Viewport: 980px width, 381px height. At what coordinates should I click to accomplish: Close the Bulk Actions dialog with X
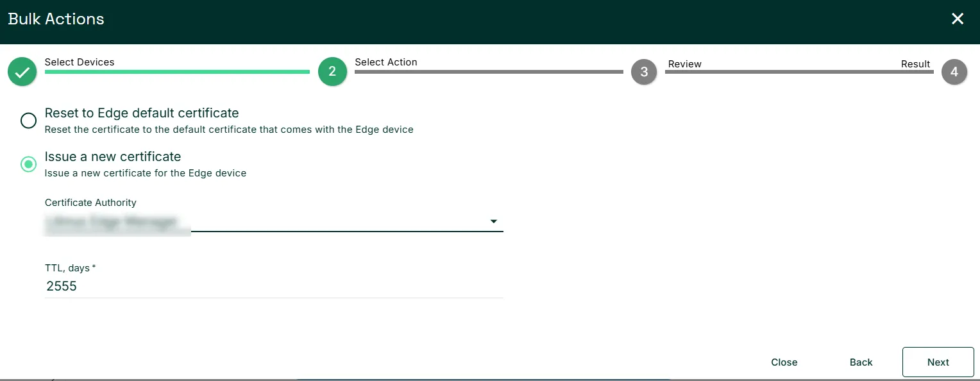click(x=958, y=19)
